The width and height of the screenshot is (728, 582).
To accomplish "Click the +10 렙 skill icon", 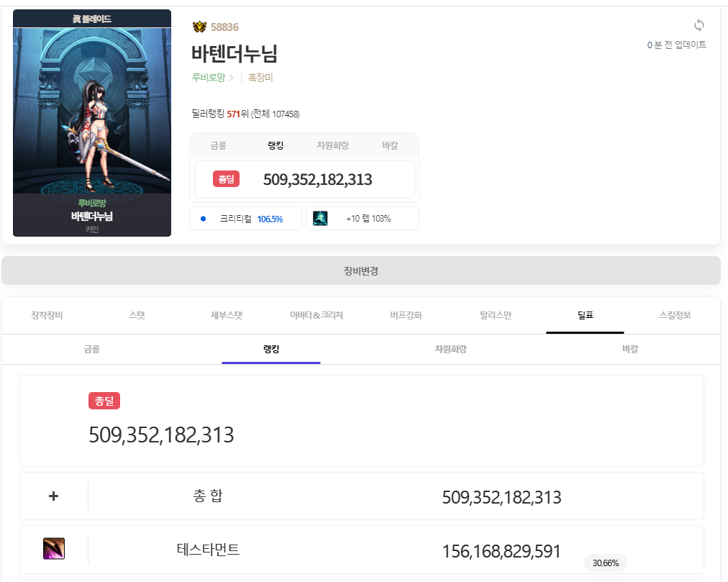I will tap(320, 219).
